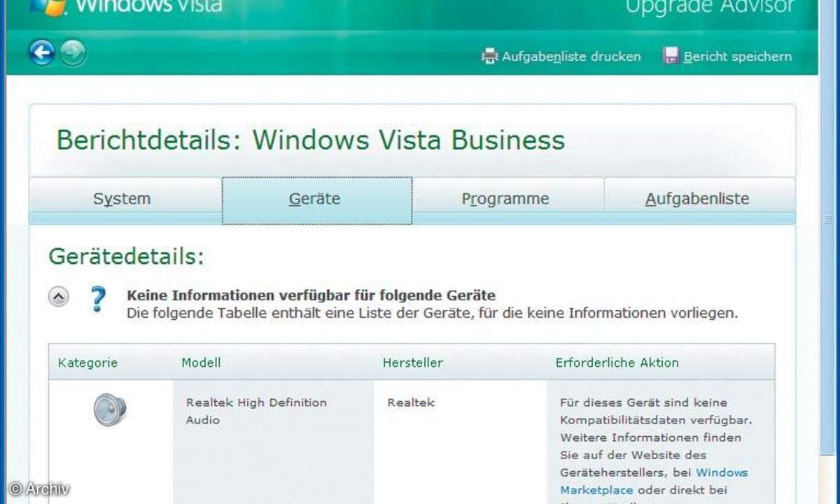Select the Geräte tab
This screenshot has height=504, width=840.
click(317, 200)
